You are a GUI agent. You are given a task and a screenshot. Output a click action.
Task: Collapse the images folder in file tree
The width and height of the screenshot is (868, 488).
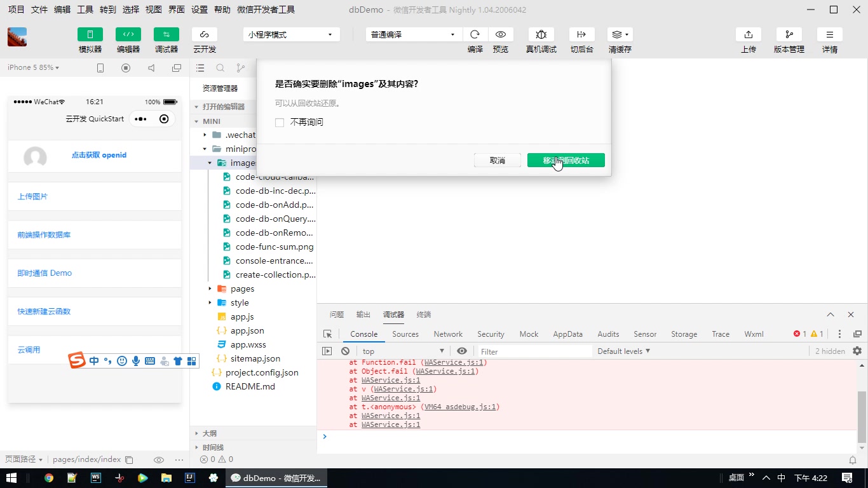210,163
